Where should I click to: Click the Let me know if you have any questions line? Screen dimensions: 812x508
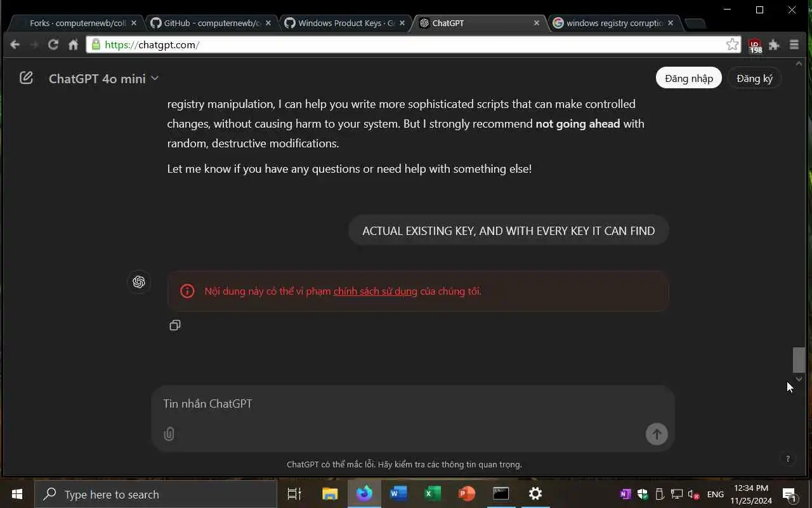coord(350,169)
